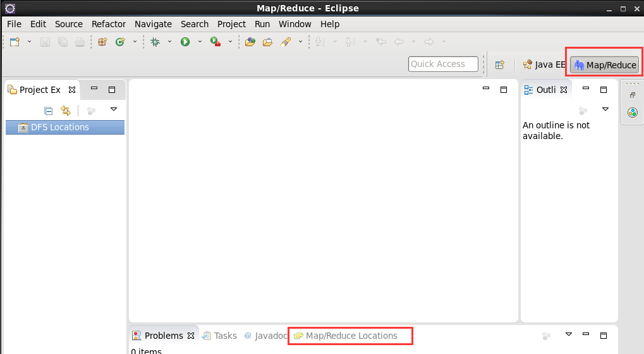Open the Help menu
The width and height of the screenshot is (644, 354).
[x=330, y=24]
